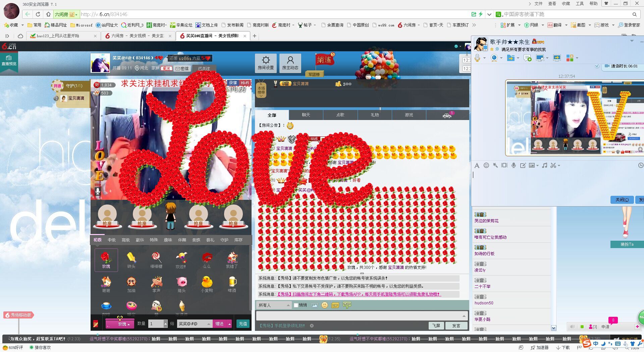Open QQ remote desktop icon
The height and width of the screenshot is (352, 644).
click(557, 58)
